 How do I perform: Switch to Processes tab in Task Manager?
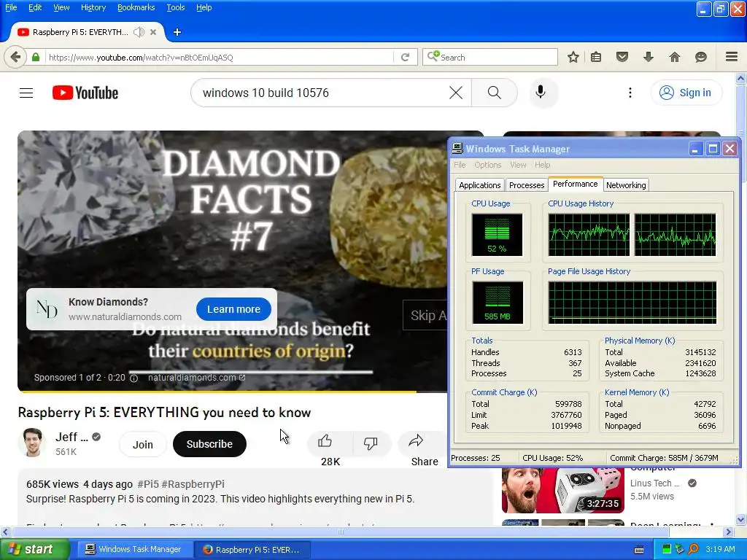point(527,185)
